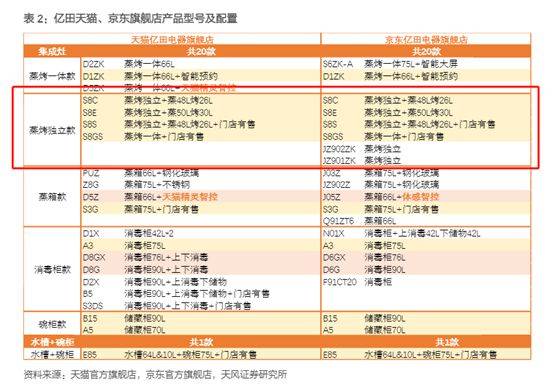Select model code 'D5Z'
554x386 pixels.
click(90, 197)
